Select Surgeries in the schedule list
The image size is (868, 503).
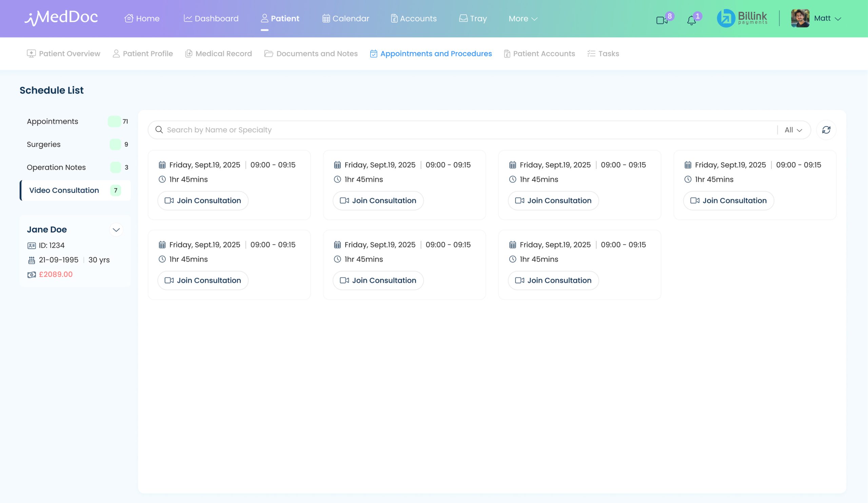pyautogui.click(x=44, y=144)
